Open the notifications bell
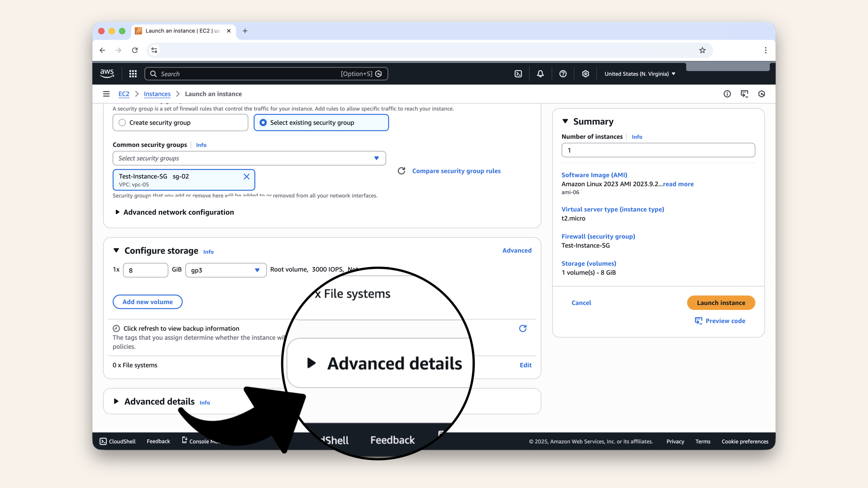The image size is (868, 488). (x=540, y=73)
